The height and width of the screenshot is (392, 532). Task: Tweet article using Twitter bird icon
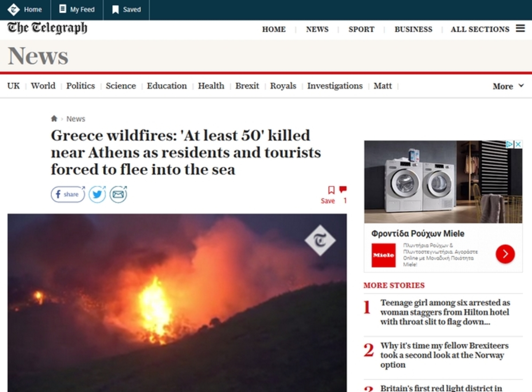tap(97, 194)
